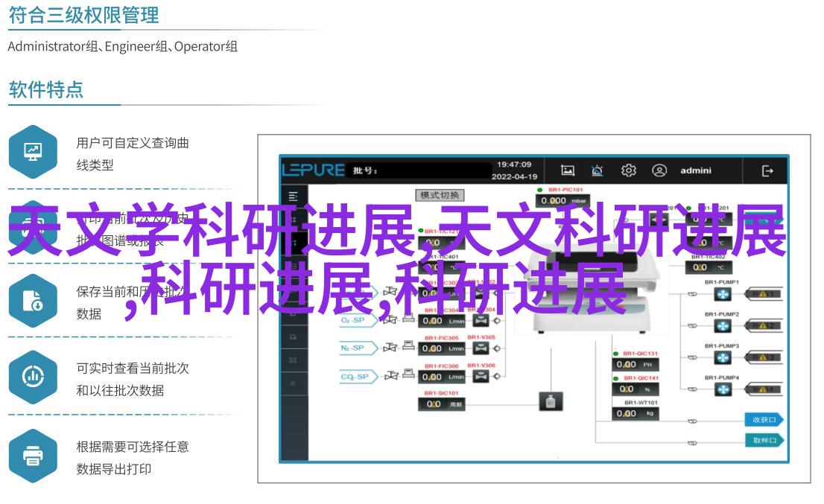
Task: Click the BR1-QIC141 percent value box
Action: click(x=636, y=389)
